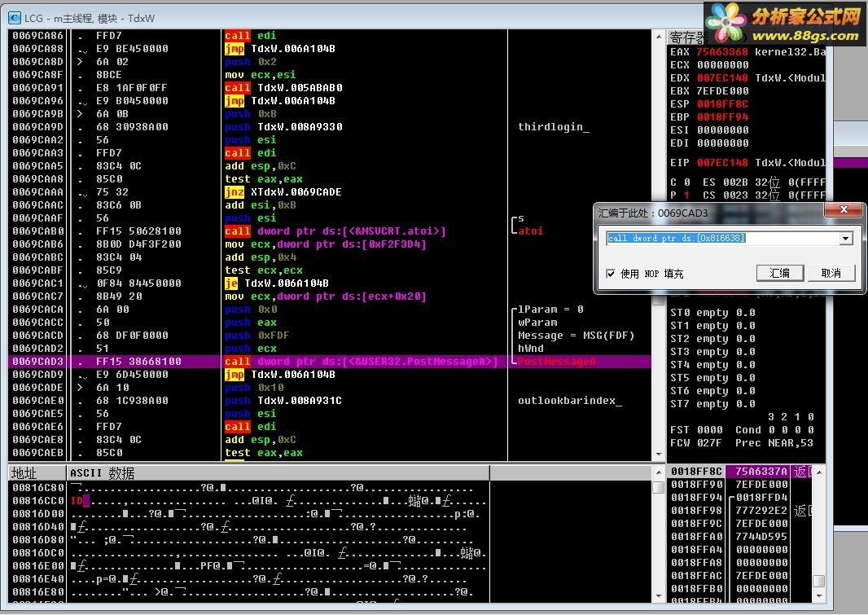The image size is (868, 615).
Task: Select the ESP register value 0018FF8C
Action: 722,104
